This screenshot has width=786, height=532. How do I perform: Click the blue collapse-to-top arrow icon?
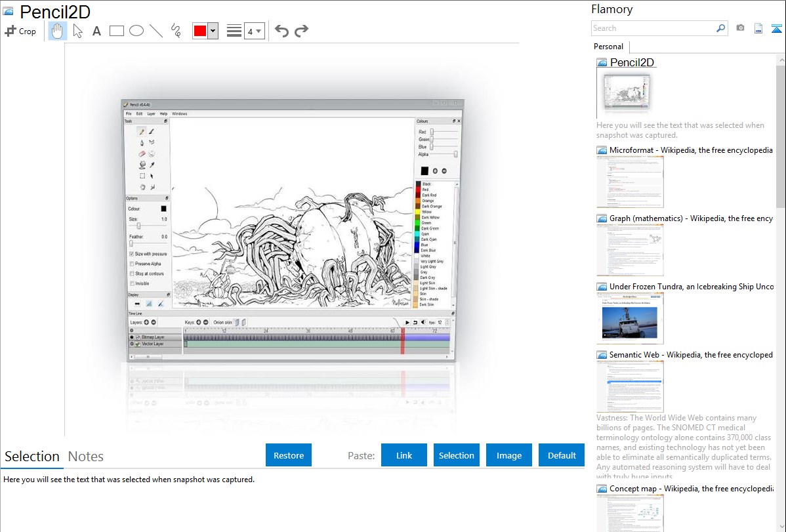point(776,29)
